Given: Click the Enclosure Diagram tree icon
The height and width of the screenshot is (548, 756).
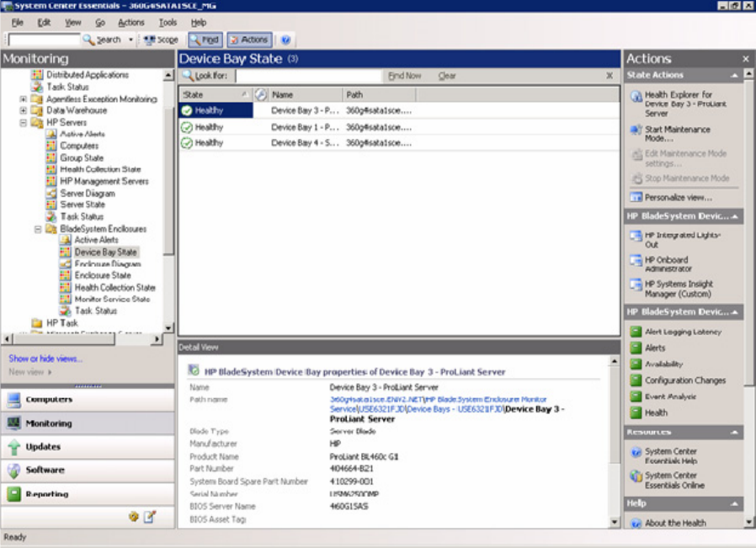Looking at the screenshot, I should pos(67,263).
